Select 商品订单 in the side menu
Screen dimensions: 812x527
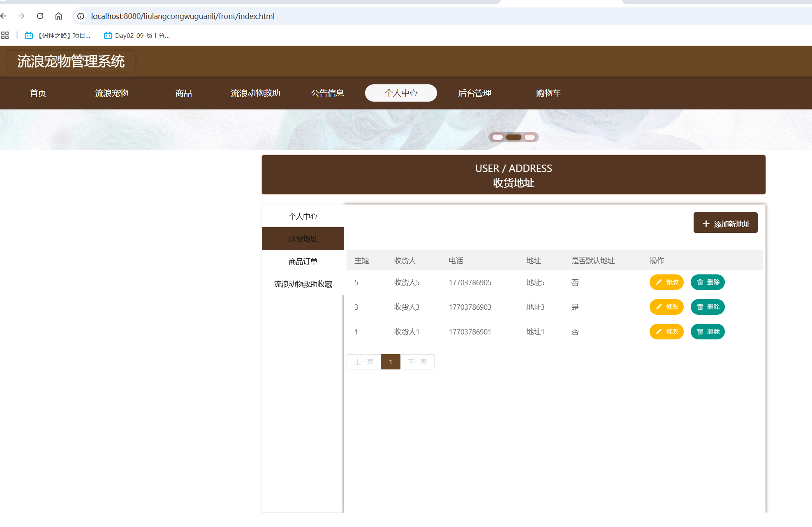click(x=303, y=261)
